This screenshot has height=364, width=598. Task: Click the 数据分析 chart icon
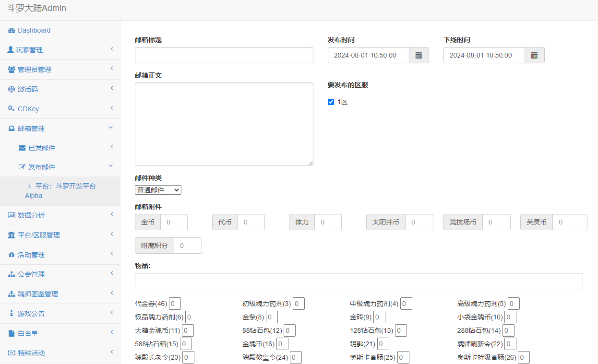[11, 215]
